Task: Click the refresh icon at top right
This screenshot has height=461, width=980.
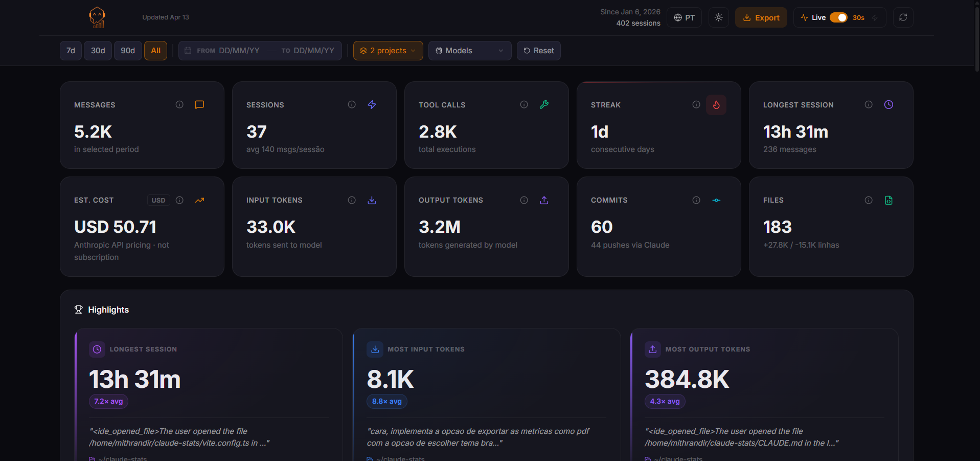Action: (x=903, y=17)
